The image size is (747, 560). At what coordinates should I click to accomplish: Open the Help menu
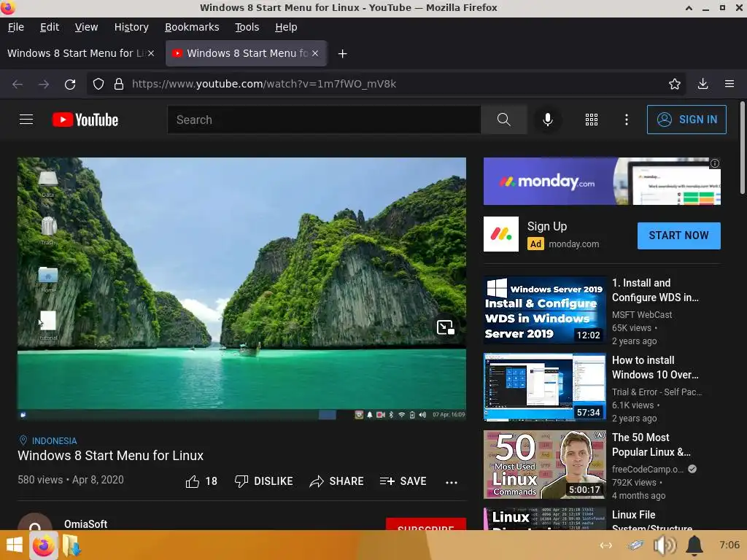click(286, 27)
